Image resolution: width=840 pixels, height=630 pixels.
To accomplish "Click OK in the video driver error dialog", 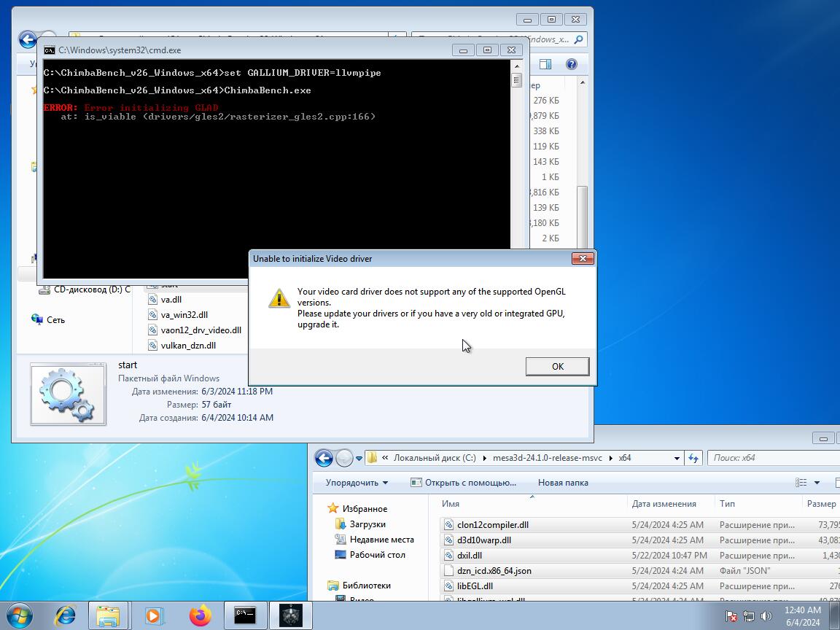I will [x=557, y=367].
